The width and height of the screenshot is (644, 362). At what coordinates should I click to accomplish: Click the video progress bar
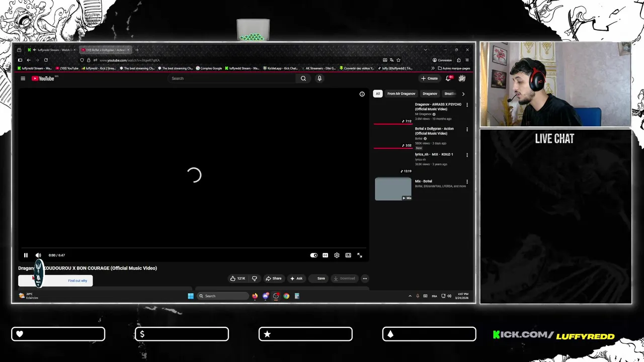194,248
